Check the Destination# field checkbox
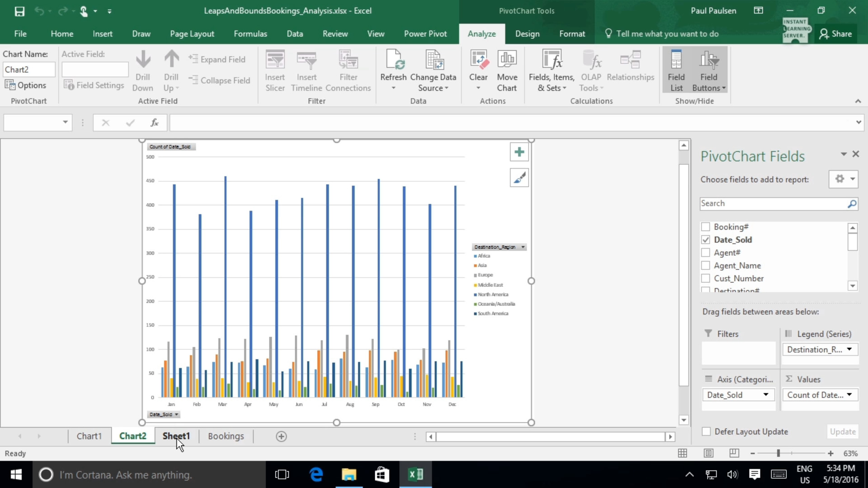Viewport: 868px width, 488px height. click(706, 291)
